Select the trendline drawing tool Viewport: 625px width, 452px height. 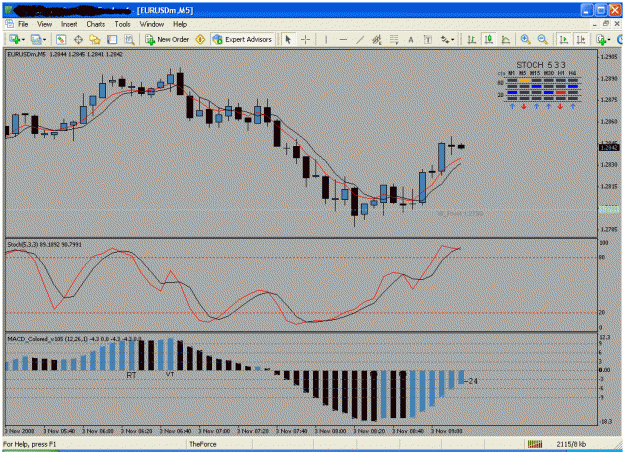click(x=360, y=39)
